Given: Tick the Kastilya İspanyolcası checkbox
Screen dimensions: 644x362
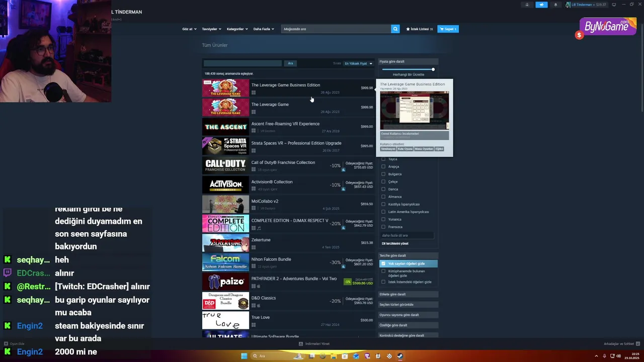Looking at the screenshot, I should click(383, 204).
